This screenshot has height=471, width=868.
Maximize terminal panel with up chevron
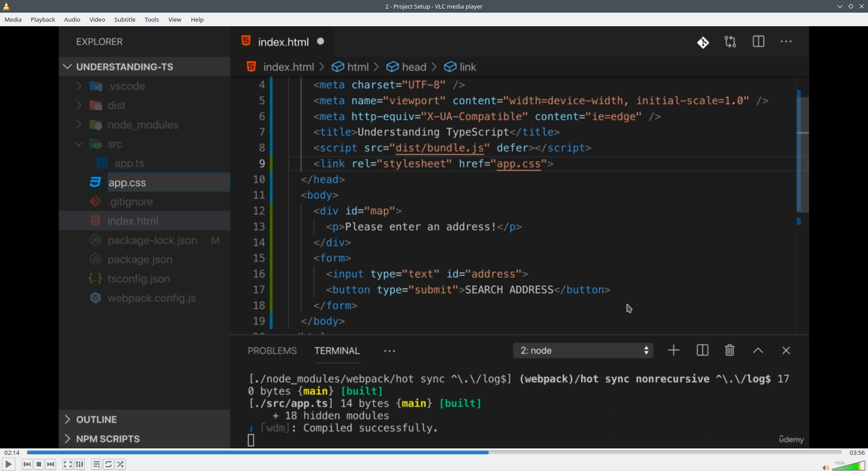(758, 351)
